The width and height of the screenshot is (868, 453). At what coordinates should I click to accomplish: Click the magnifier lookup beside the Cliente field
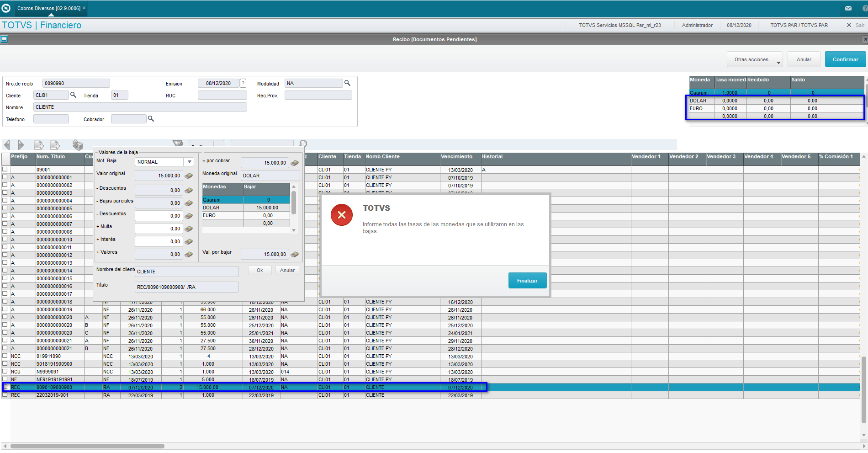pos(73,95)
